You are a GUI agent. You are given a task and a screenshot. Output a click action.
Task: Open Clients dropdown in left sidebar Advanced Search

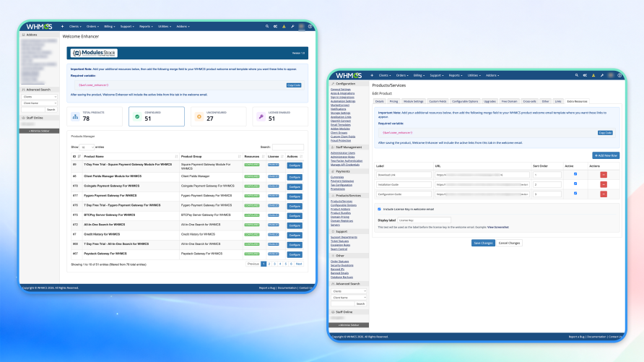39,97
